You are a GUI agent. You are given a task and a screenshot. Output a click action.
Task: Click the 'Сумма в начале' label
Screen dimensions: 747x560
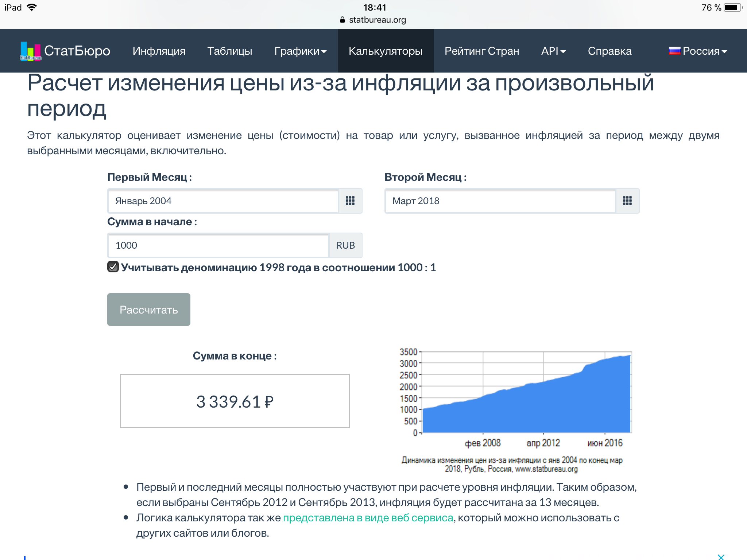point(152,222)
